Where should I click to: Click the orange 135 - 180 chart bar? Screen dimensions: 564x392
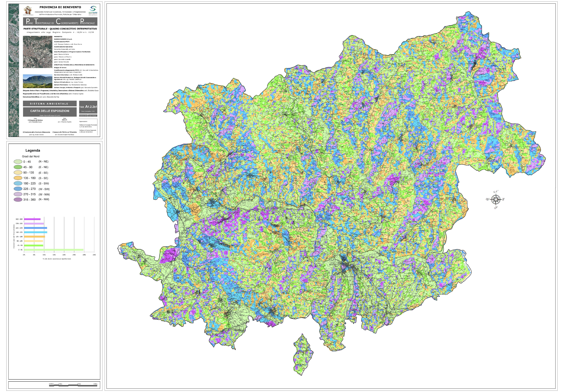(x=34, y=237)
